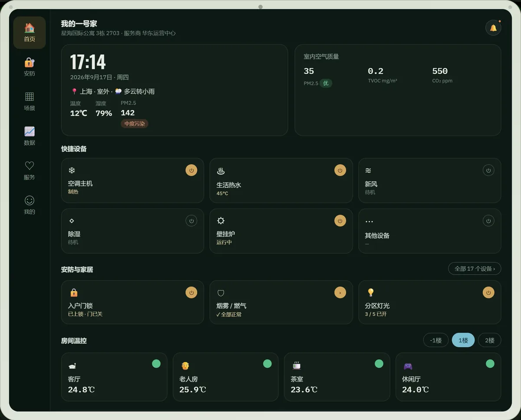
Task: Toggle 分区灯光 power button
Action: click(488, 292)
